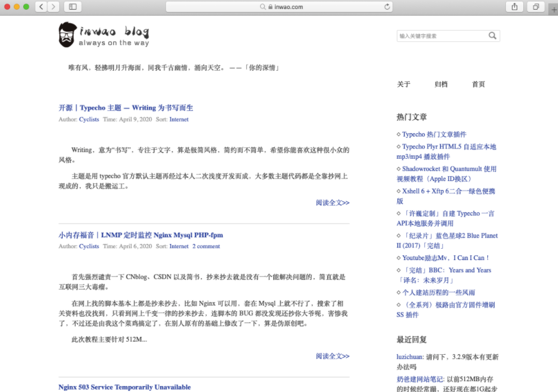558x392 pixels.
Task: Toggle the Safari sidebar panel icon
Action: pyautogui.click(x=73, y=7)
